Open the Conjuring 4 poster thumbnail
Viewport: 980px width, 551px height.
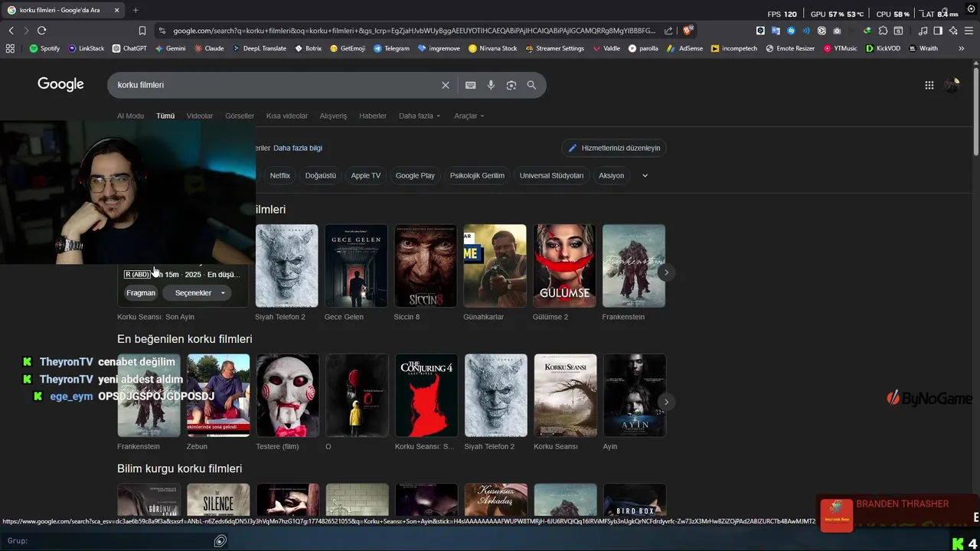pos(426,395)
